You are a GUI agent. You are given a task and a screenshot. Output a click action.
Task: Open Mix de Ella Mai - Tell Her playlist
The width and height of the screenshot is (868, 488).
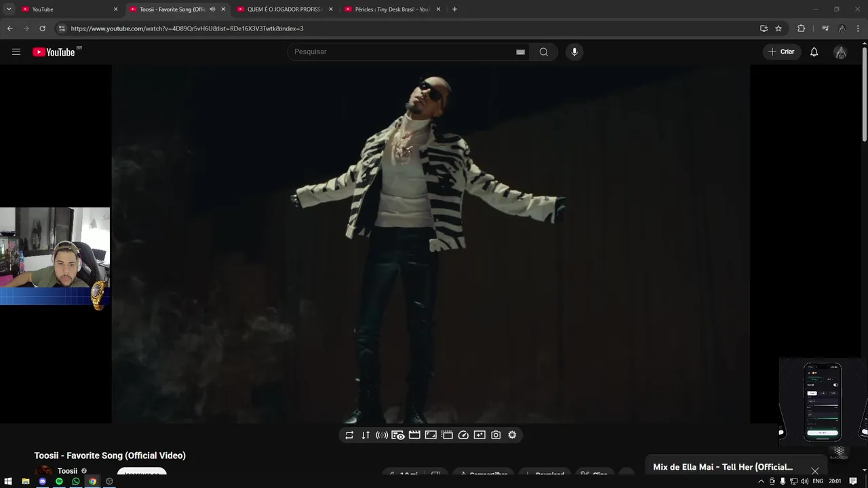tap(723, 467)
